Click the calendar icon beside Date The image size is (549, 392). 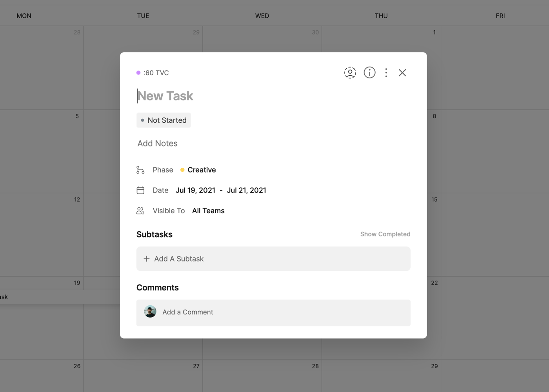tap(140, 190)
